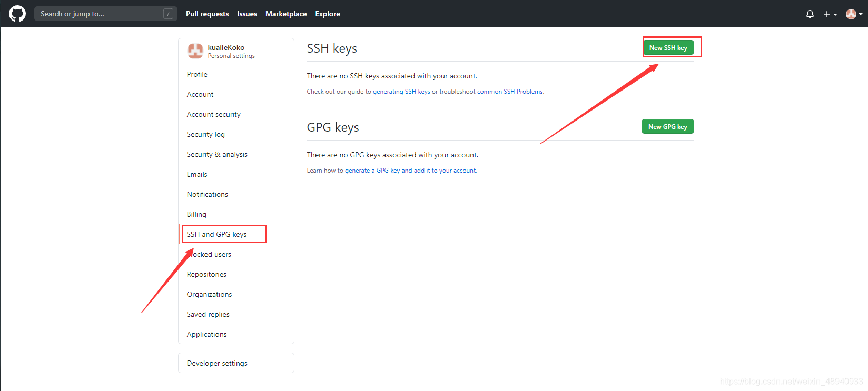Screen dimensions: 868x391
Task: Click the Personal settings label
Action: tap(231, 56)
